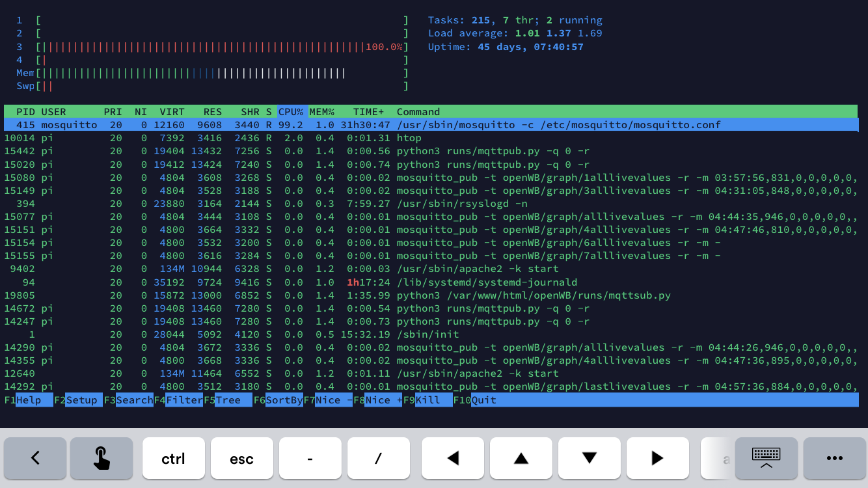Select the alllivevalues row PID 14290
The width and height of the screenshot is (868, 488).
click(x=431, y=347)
